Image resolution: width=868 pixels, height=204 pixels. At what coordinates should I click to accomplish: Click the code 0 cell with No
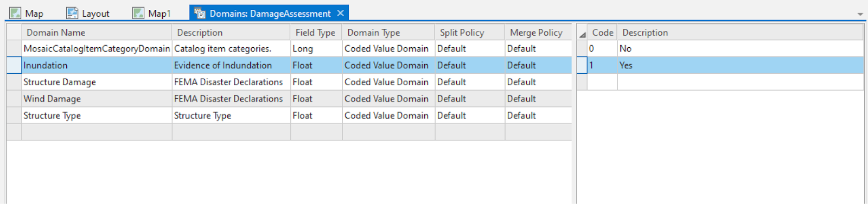click(x=602, y=48)
